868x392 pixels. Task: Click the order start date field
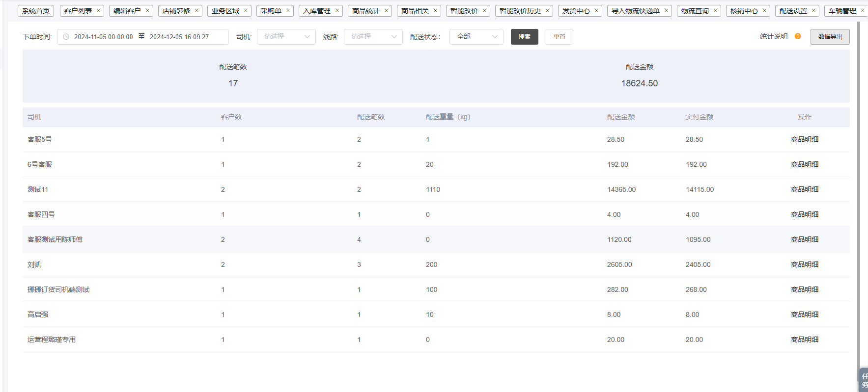pyautogui.click(x=103, y=37)
